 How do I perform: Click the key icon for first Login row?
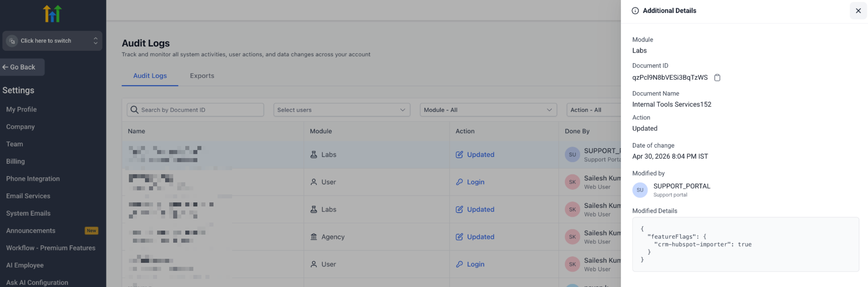[459, 182]
